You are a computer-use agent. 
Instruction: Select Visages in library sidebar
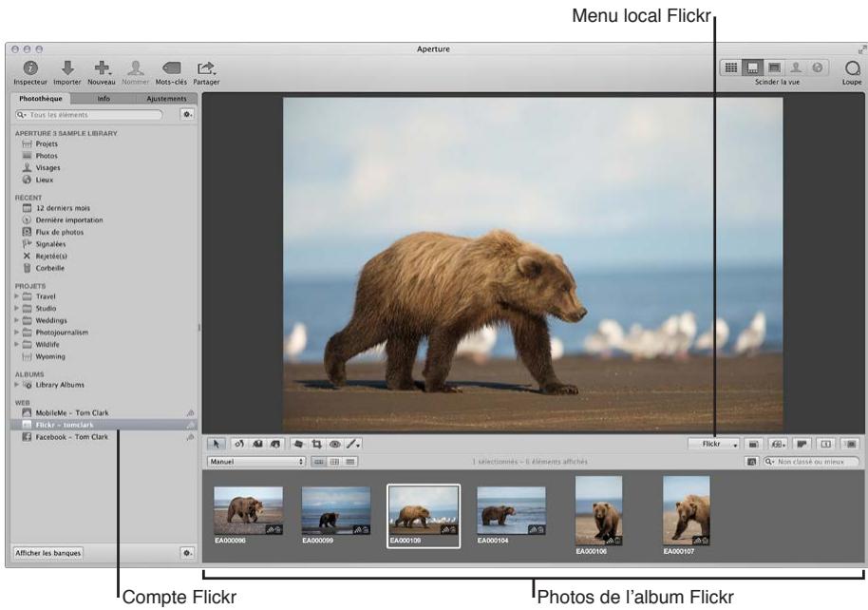click(104, 168)
